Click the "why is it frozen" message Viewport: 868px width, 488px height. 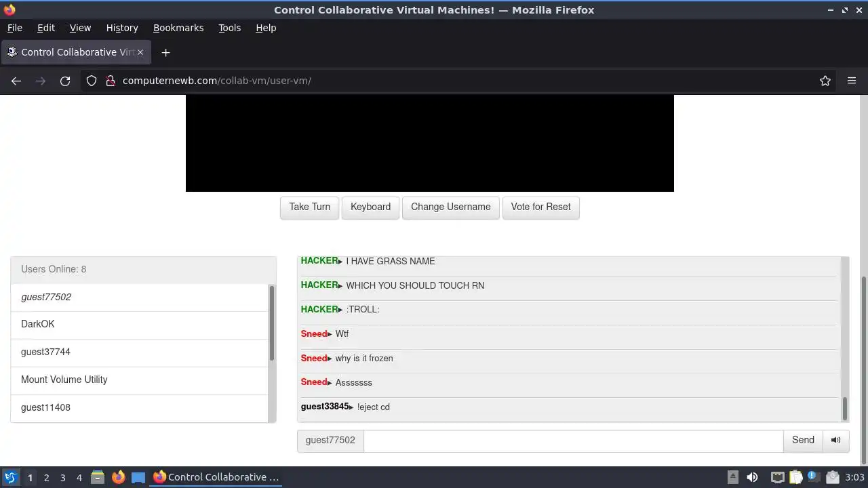364,359
